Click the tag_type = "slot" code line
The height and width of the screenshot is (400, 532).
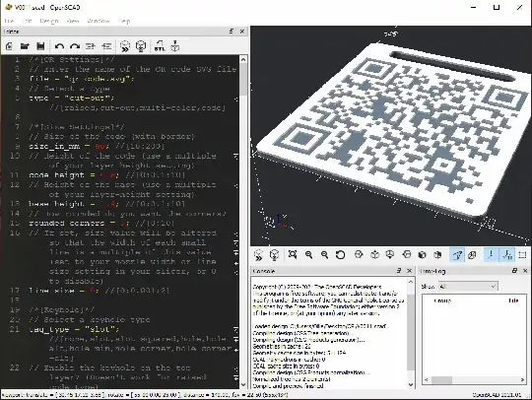[74, 329]
